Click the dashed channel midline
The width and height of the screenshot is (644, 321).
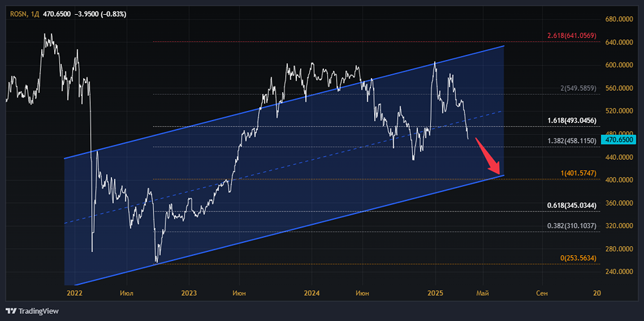(284, 167)
